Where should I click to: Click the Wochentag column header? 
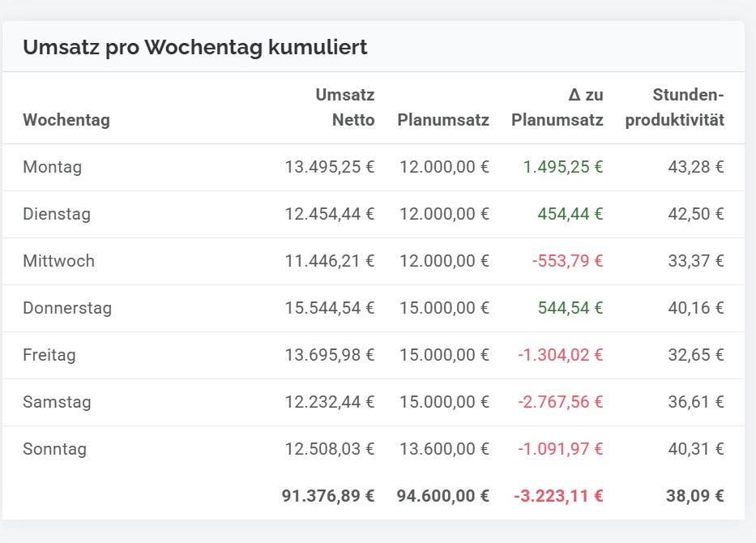click(x=66, y=120)
